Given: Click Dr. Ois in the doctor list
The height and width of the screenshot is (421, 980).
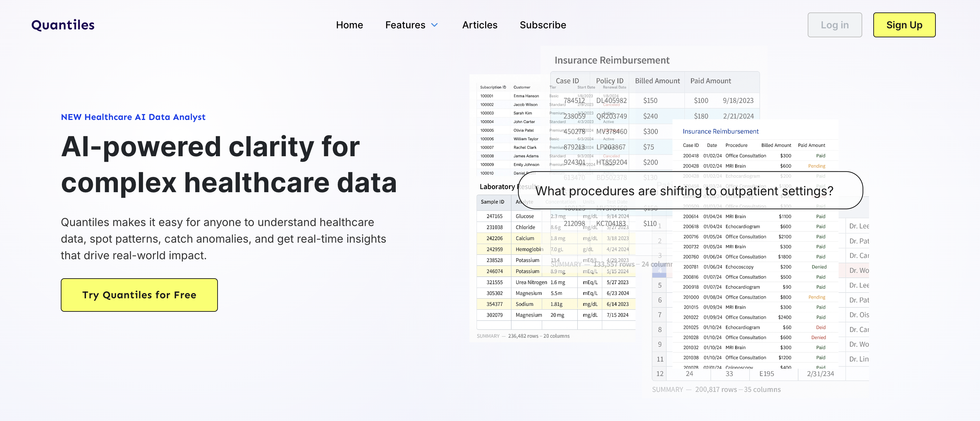Looking at the screenshot, I should (859, 315).
